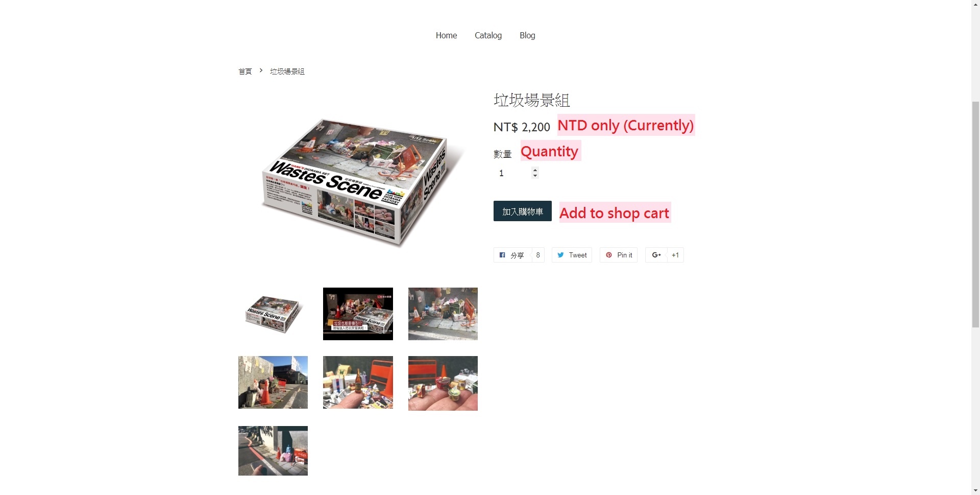
Task: Go to the Blog page
Action: tap(527, 35)
